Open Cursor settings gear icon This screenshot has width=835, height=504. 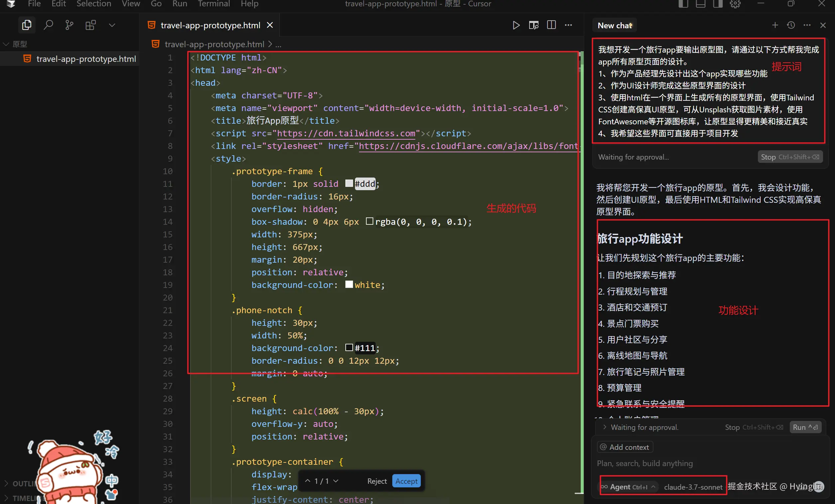click(735, 4)
